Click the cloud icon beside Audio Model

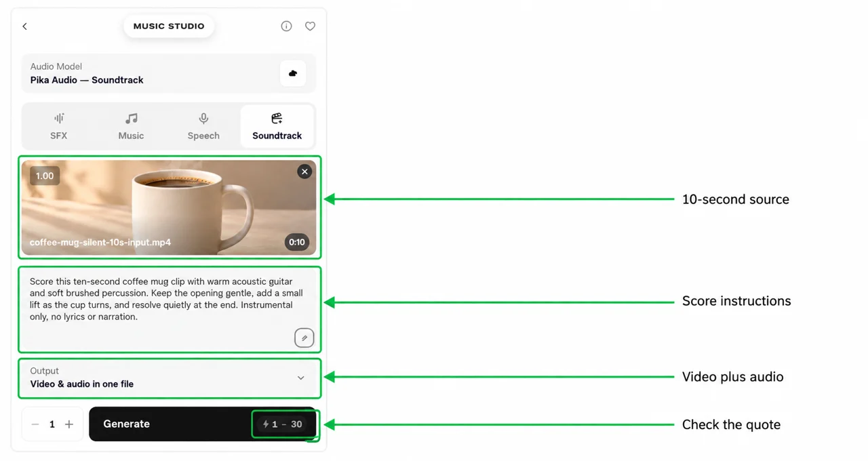pyautogui.click(x=293, y=73)
